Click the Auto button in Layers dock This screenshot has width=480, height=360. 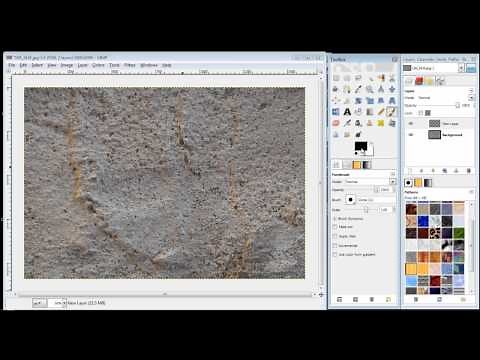(x=471, y=68)
